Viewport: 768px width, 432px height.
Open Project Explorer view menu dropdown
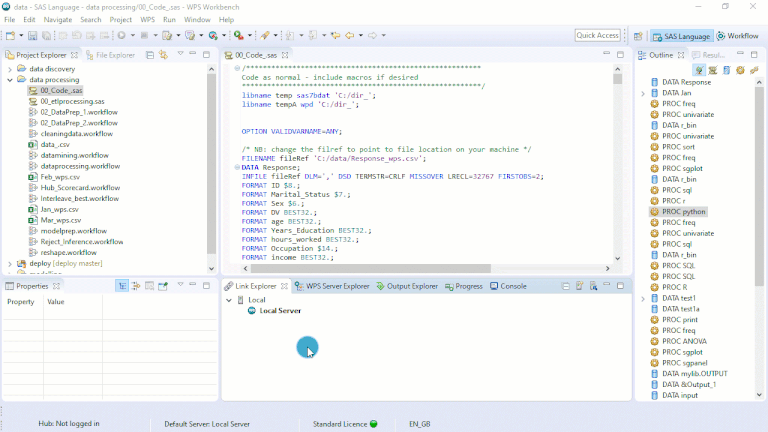pyautogui.click(x=180, y=55)
